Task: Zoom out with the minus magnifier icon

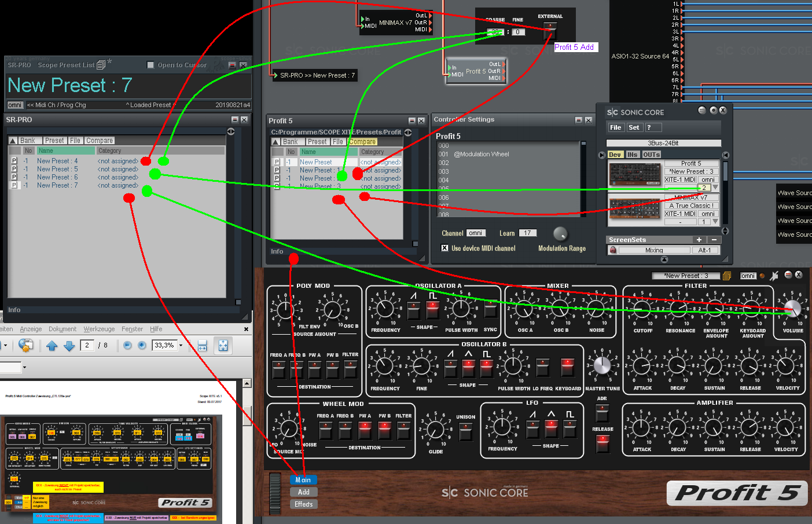Action: [127, 345]
